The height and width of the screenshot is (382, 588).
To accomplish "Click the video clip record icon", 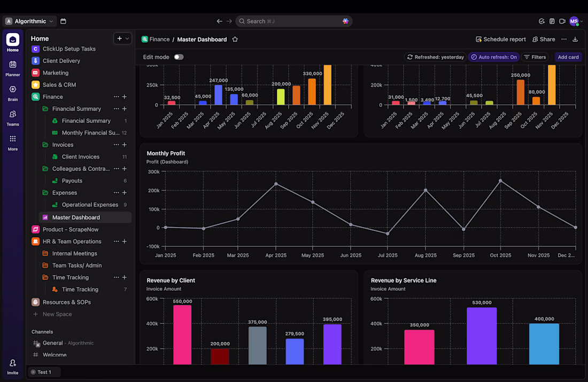I will (x=562, y=21).
